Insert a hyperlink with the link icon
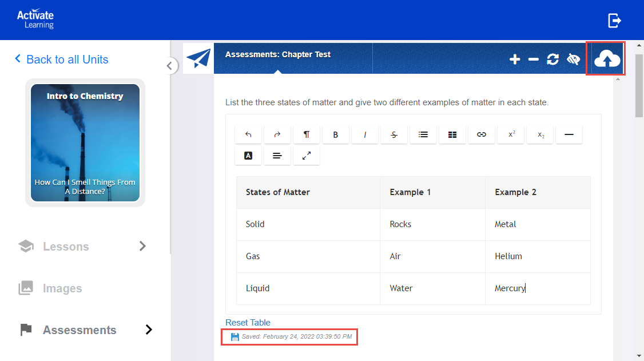 [482, 134]
